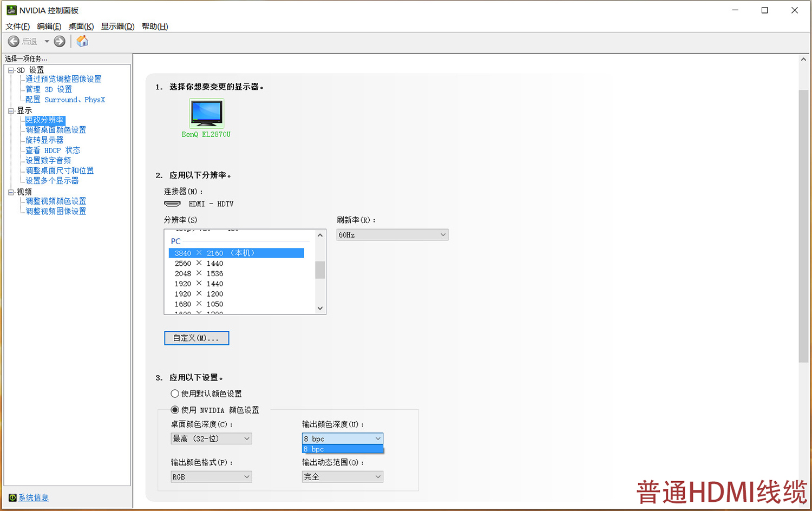Image resolution: width=812 pixels, height=511 pixels.
Task: Close the 输出颜色深度 8 bpc dropdown
Action: (343, 439)
